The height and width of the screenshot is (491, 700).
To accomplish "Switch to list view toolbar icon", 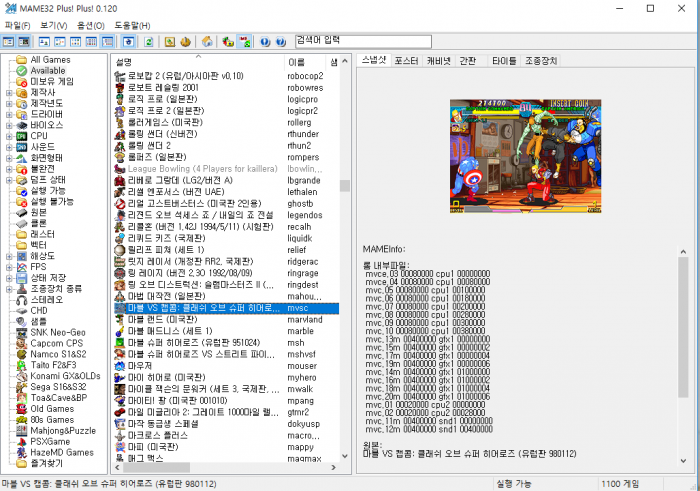I will (x=75, y=42).
